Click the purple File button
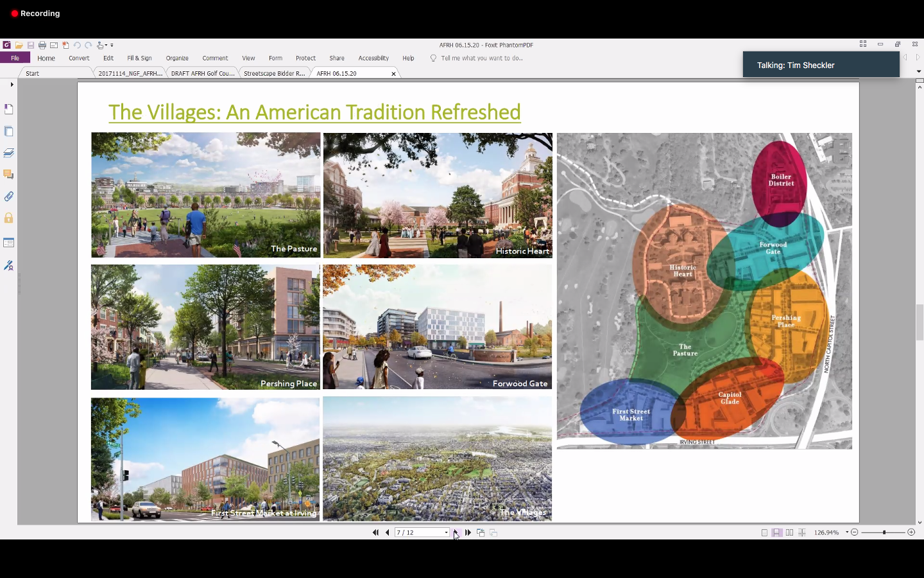The width and height of the screenshot is (924, 578). 15,58
